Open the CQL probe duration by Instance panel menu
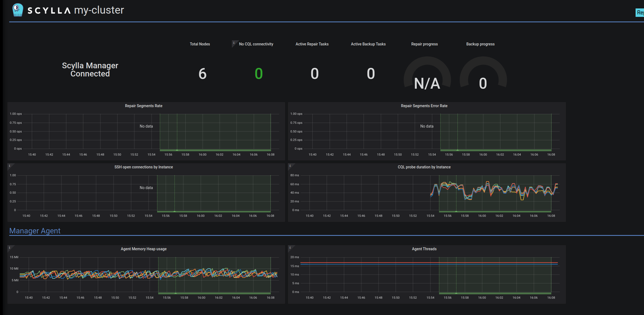Screen dimensions: 644x315 coord(424,167)
